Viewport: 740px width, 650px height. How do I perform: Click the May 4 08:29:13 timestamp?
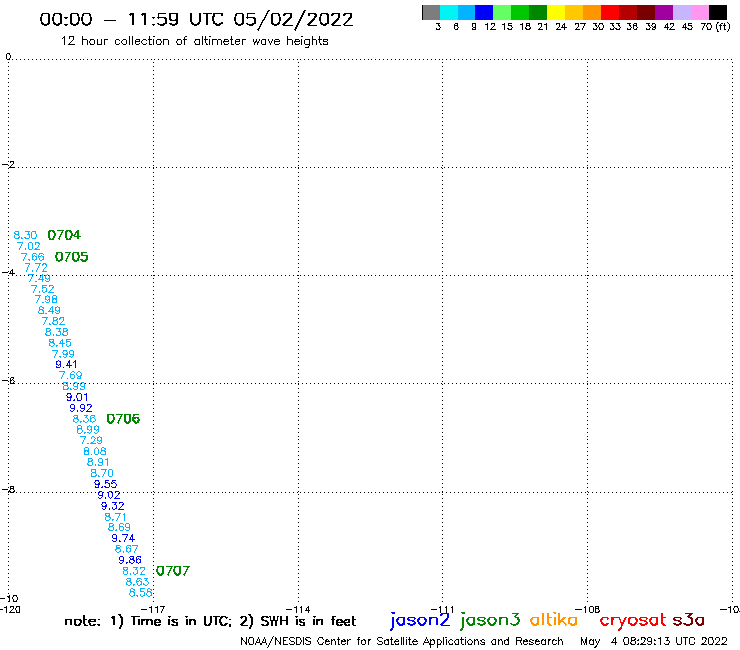click(x=654, y=641)
